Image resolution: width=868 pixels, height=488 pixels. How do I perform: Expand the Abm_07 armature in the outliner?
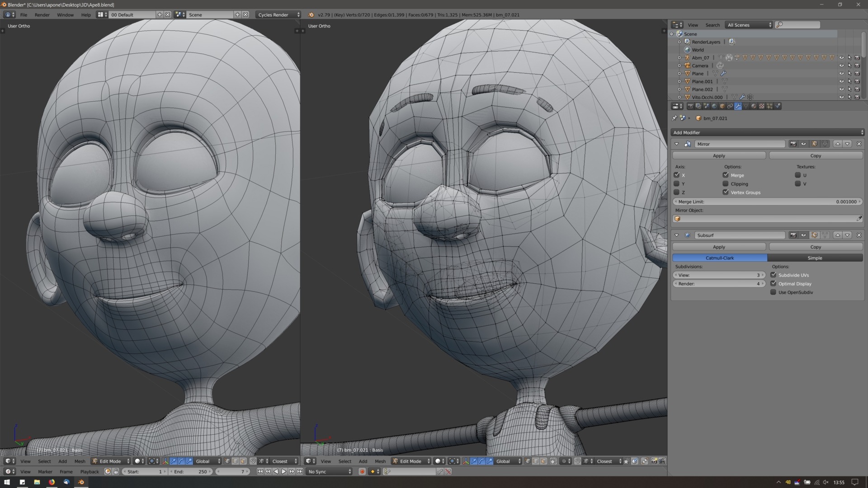point(679,58)
